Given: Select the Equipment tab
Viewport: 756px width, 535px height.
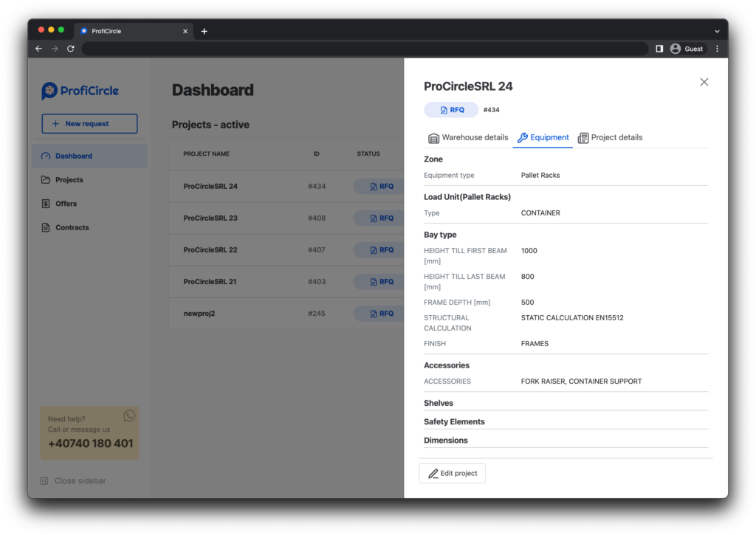Looking at the screenshot, I should [543, 138].
